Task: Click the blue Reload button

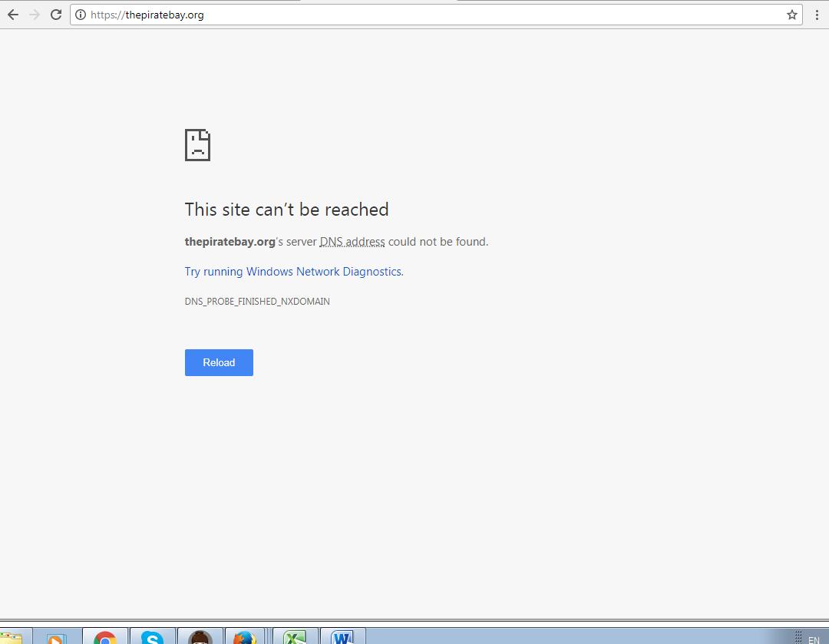Action: 219,363
